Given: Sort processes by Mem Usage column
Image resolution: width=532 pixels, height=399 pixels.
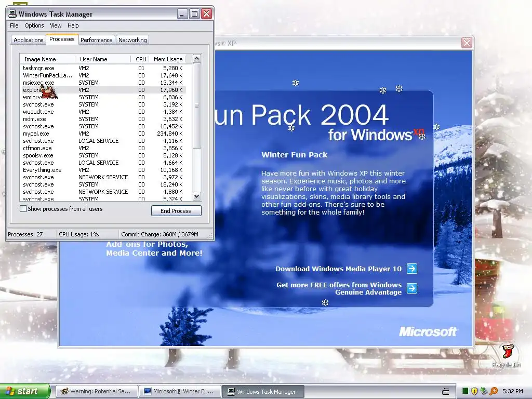Looking at the screenshot, I should 168,59.
